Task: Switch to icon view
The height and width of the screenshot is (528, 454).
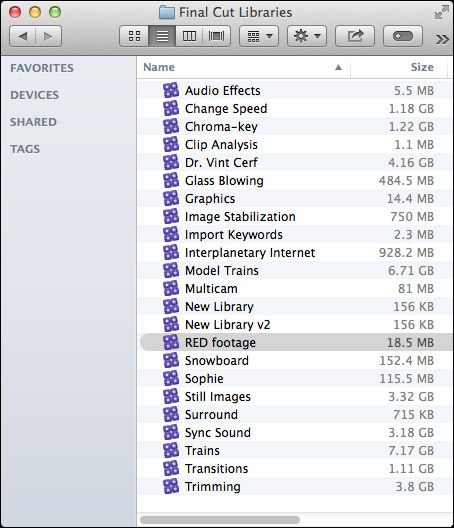Action: point(134,36)
